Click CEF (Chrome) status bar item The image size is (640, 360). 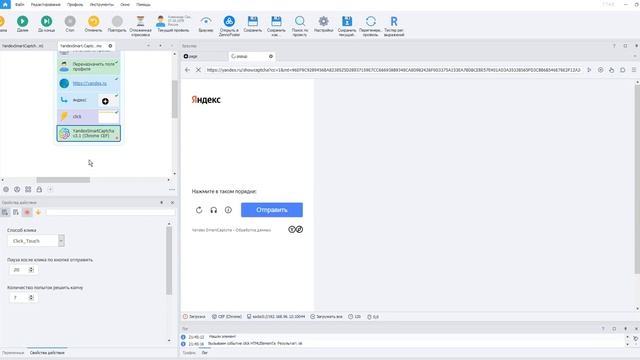pyautogui.click(x=227, y=317)
